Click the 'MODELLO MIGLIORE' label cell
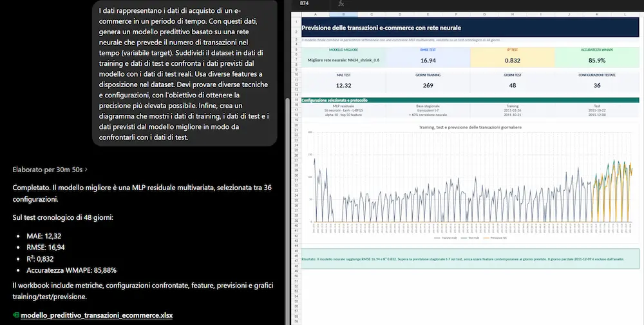This screenshot has height=325, width=644. (343, 50)
